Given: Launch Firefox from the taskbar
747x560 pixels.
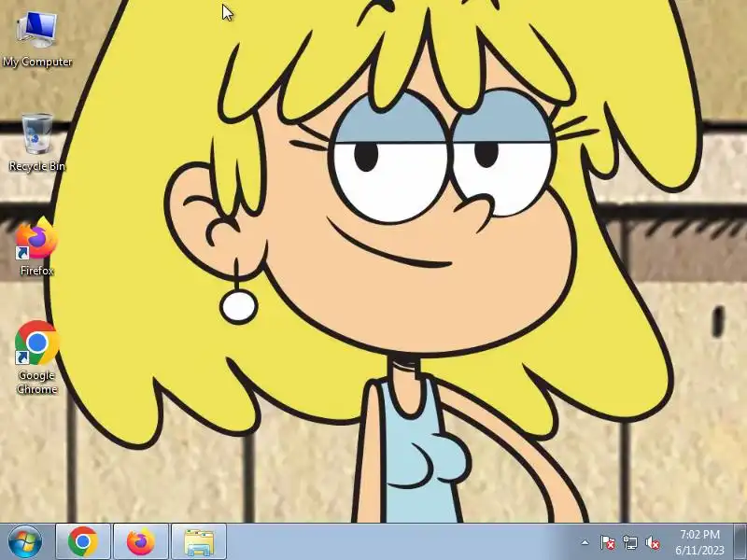Looking at the screenshot, I should click(x=141, y=542).
